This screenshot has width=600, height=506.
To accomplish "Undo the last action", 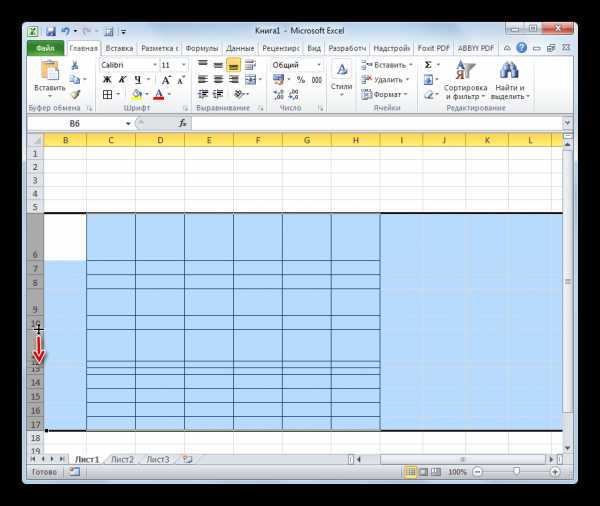I will pyautogui.click(x=66, y=31).
